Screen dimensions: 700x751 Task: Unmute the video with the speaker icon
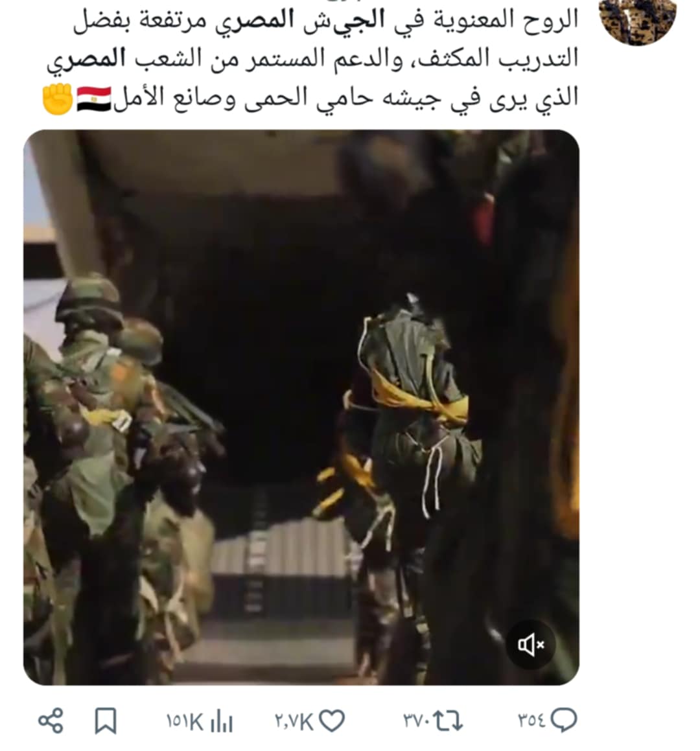click(530, 644)
